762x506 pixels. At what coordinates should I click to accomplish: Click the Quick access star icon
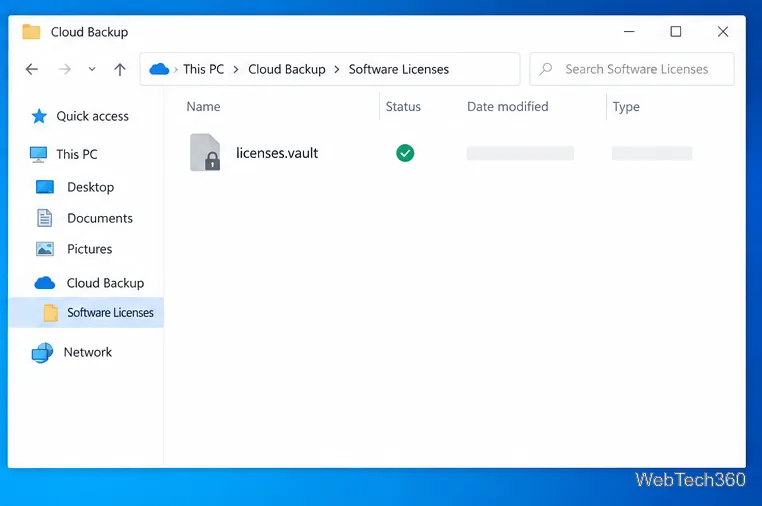pos(39,116)
